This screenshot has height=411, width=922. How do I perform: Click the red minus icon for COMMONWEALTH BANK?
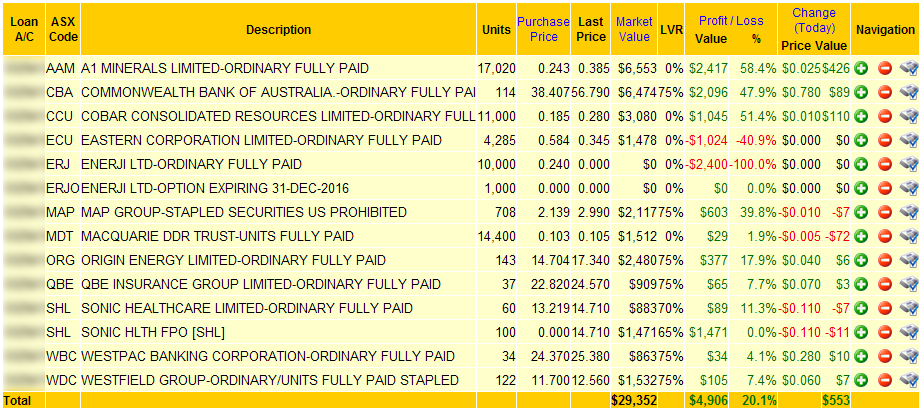(885, 92)
